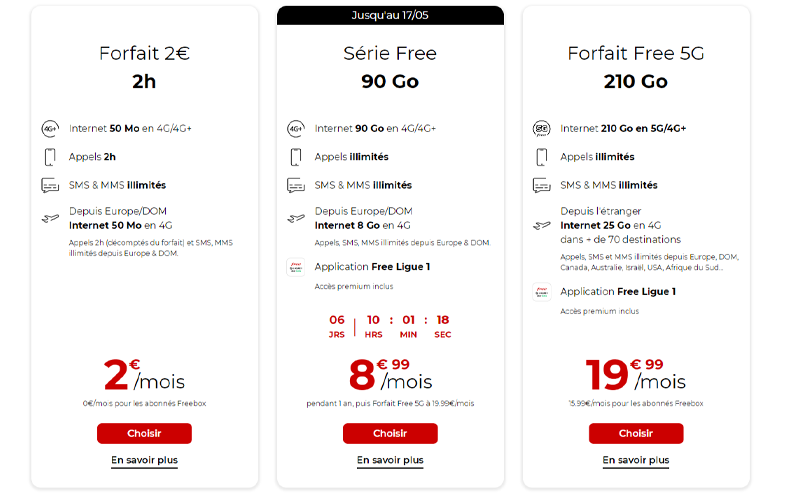Open En savoir plus for Série Free
Screen dimensions: 800x500
(390, 460)
